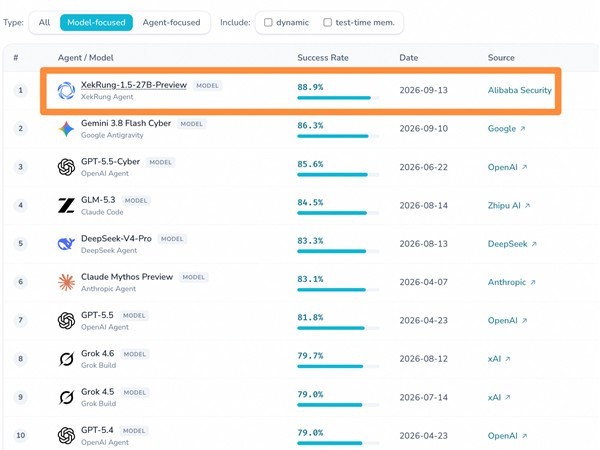Click the DeepSeek-V4-Pro model name

coord(116,238)
